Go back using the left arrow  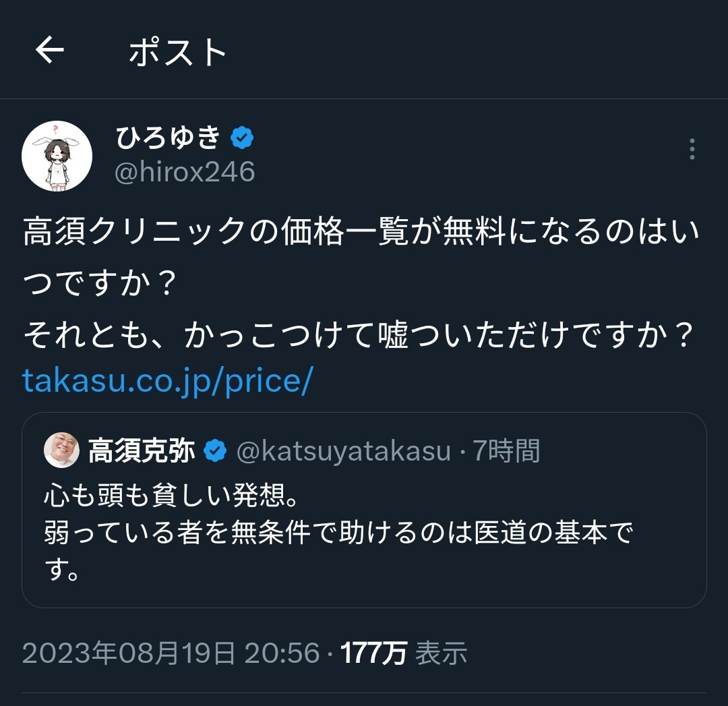50,50
